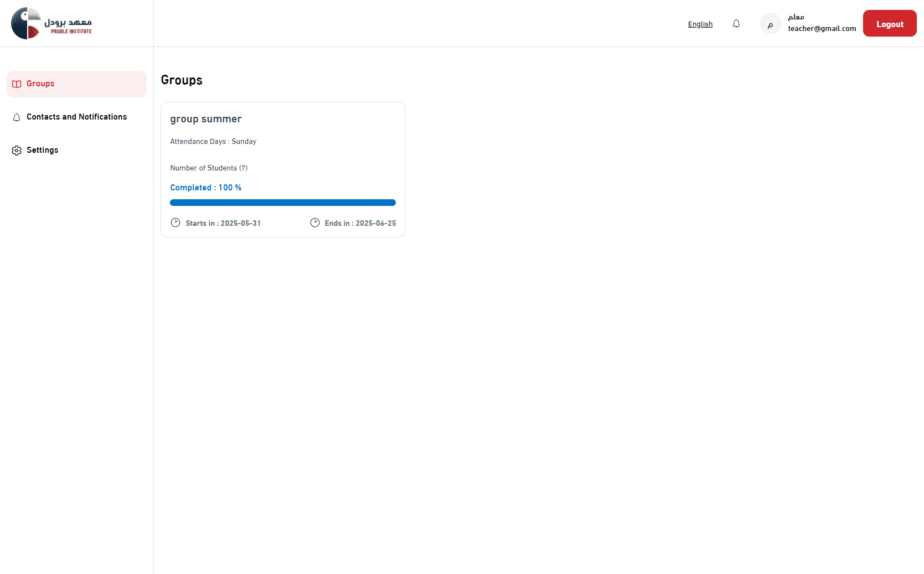Screen dimensions: 924x574
Task: Click the clock icon next to Starts in
Action: 175,223
